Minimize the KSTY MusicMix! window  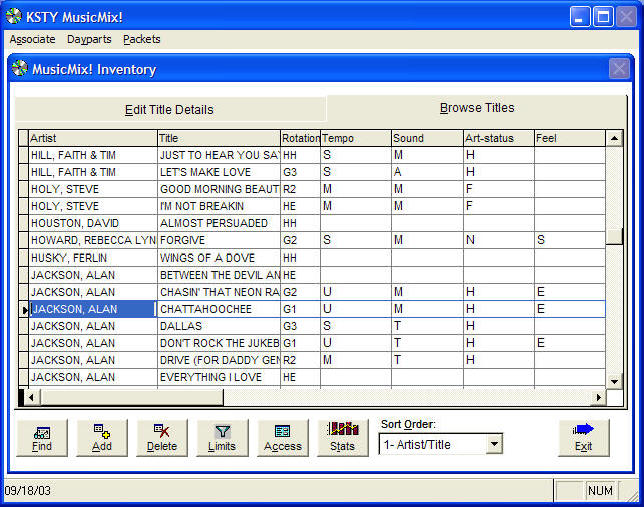pyautogui.click(x=580, y=17)
